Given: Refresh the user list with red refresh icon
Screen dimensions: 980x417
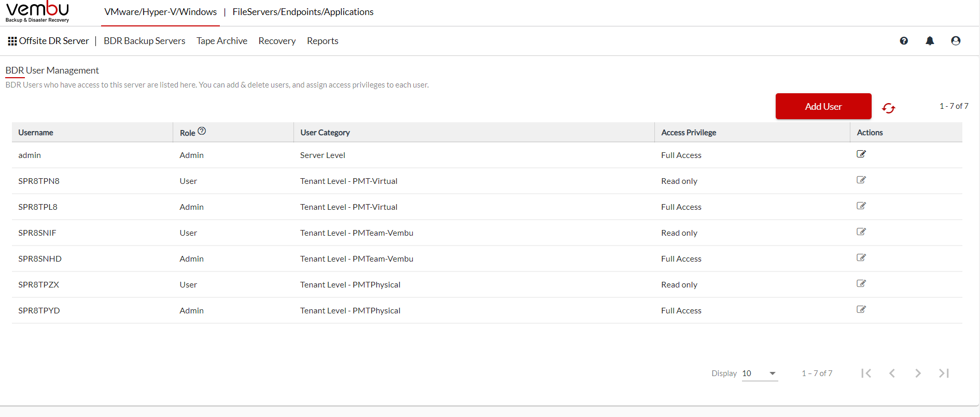Looking at the screenshot, I should tap(889, 108).
